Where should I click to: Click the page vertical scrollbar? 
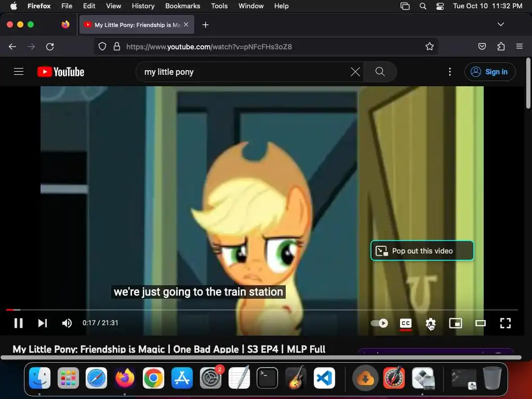coord(528,84)
